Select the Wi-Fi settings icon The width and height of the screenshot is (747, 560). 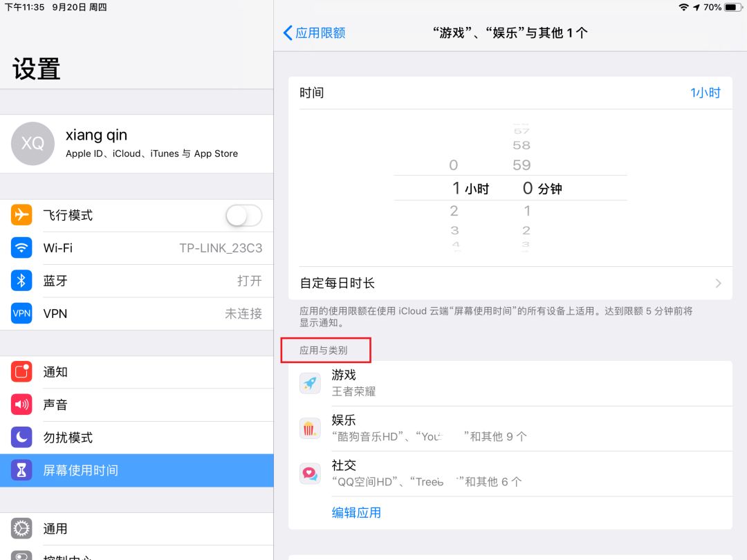tap(21, 248)
